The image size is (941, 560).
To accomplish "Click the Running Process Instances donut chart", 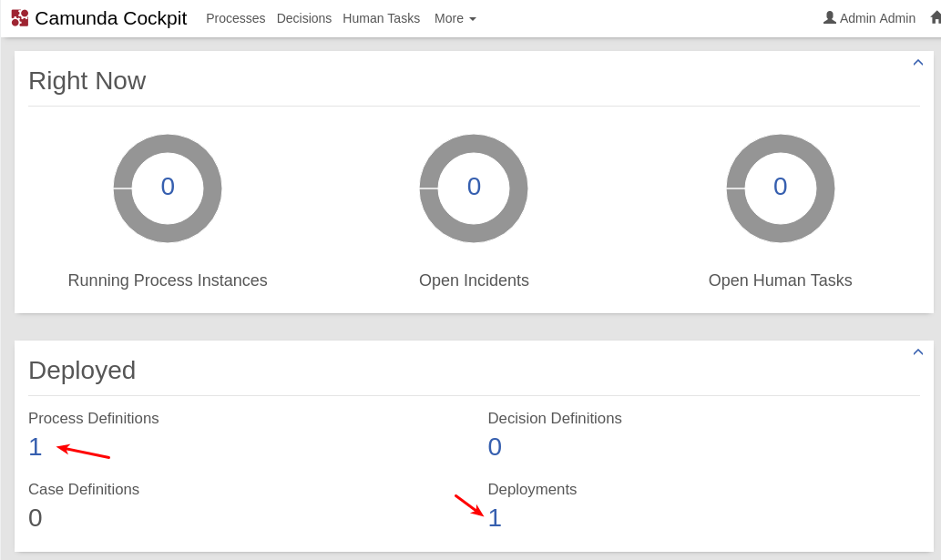I will (x=168, y=188).
